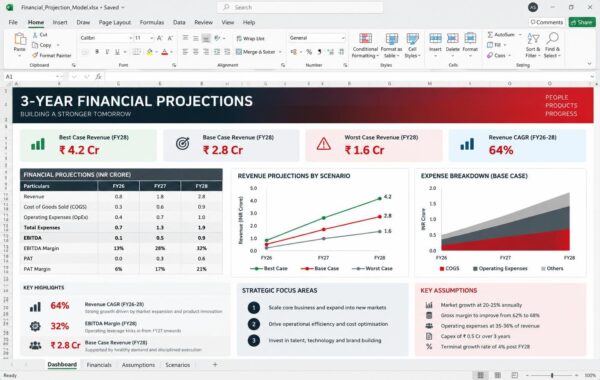Screen dimensions: 600x380
Task: Open the Data ribbon tab
Action: (179, 23)
